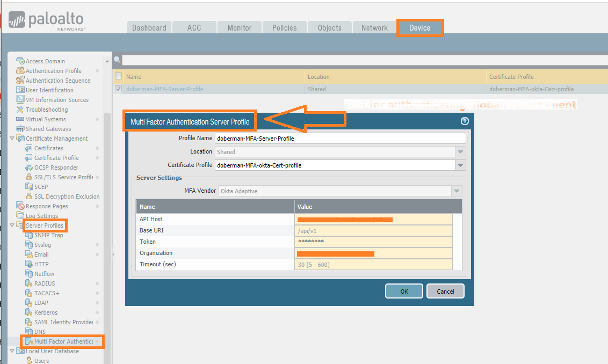Click the search magnifier icon above table

pos(117,60)
